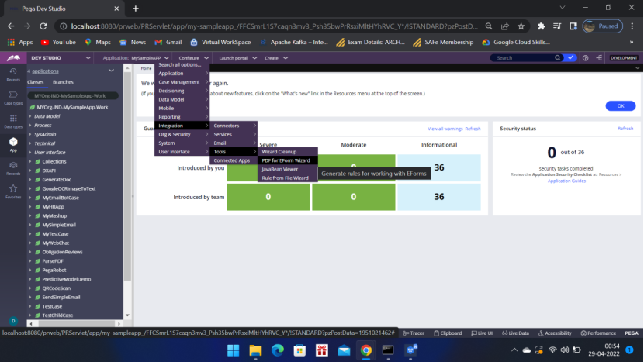644x362 pixels.
Task: Open Org & Security menu item
Action: pos(182,134)
